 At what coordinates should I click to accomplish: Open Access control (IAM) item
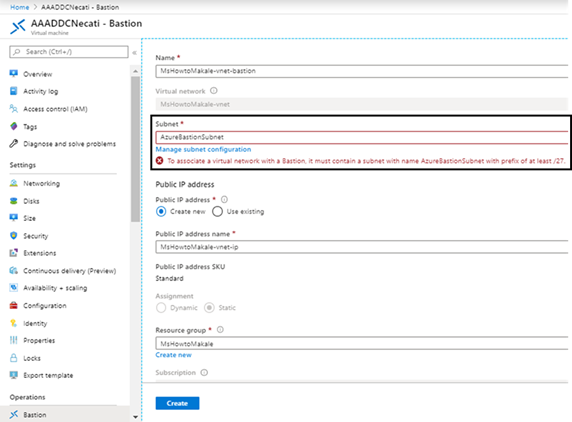(55, 109)
